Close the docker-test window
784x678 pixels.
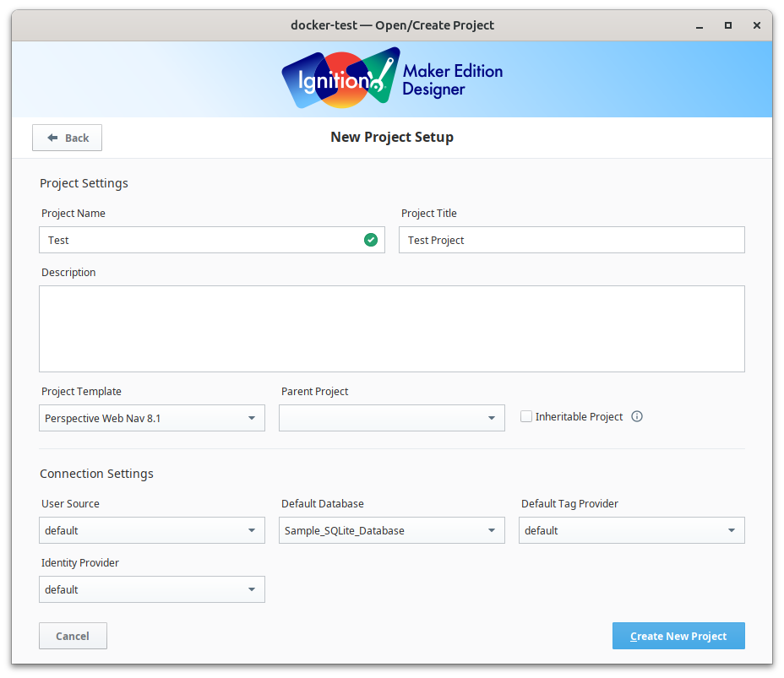(x=754, y=25)
